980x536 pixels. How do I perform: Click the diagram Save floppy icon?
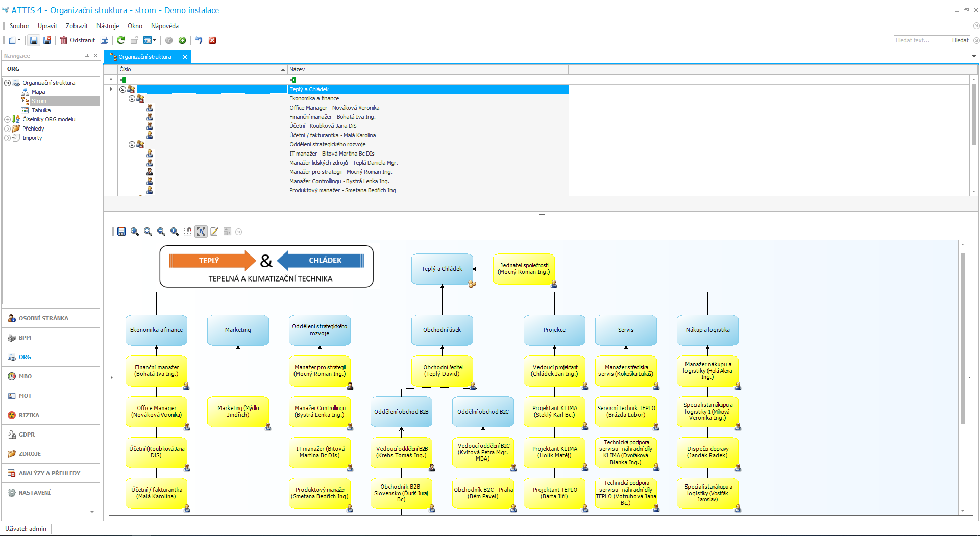[121, 232]
